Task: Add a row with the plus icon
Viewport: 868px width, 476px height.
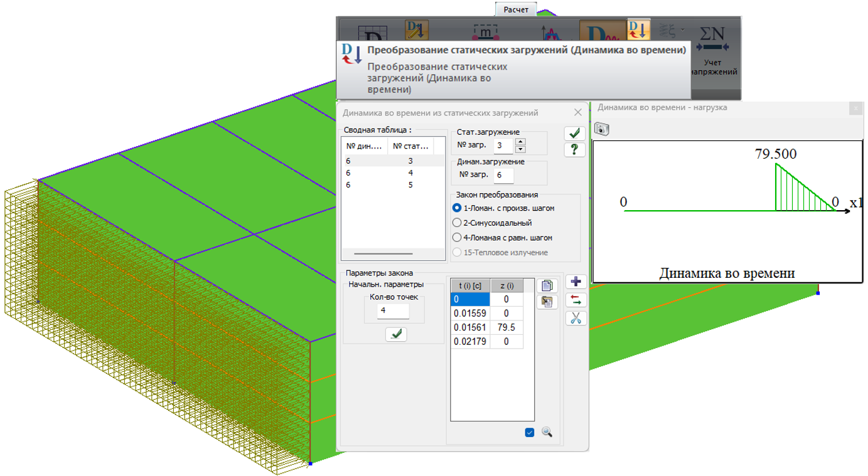Action: tap(576, 282)
